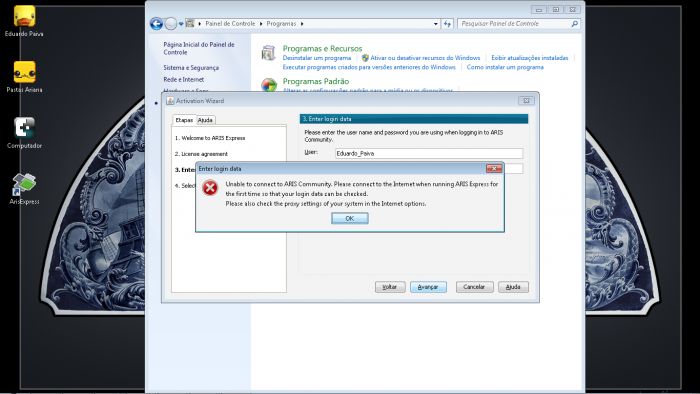Open Rede e Internet category
The width and height of the screenshot is (700, 394).
[x=183, y=79]
